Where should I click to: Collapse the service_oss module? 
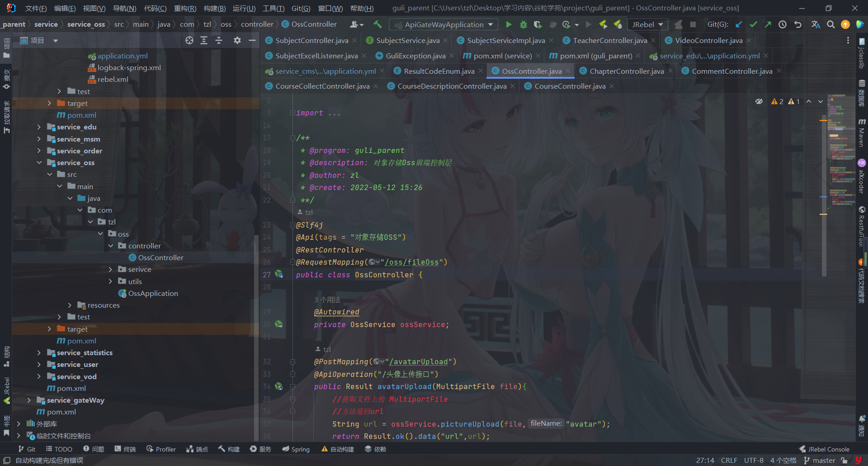point(39,163)
